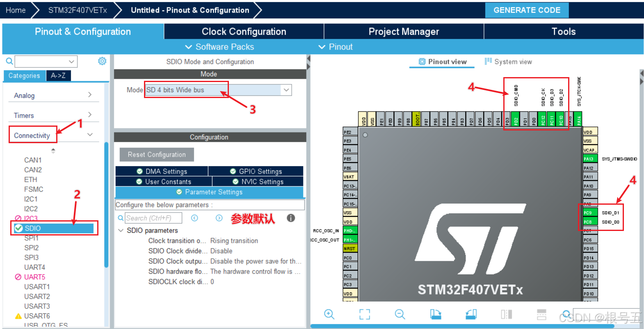Collapse the SDIO parameters group
The height and width of the screenshot is (329, 644).
coord(121,231)
